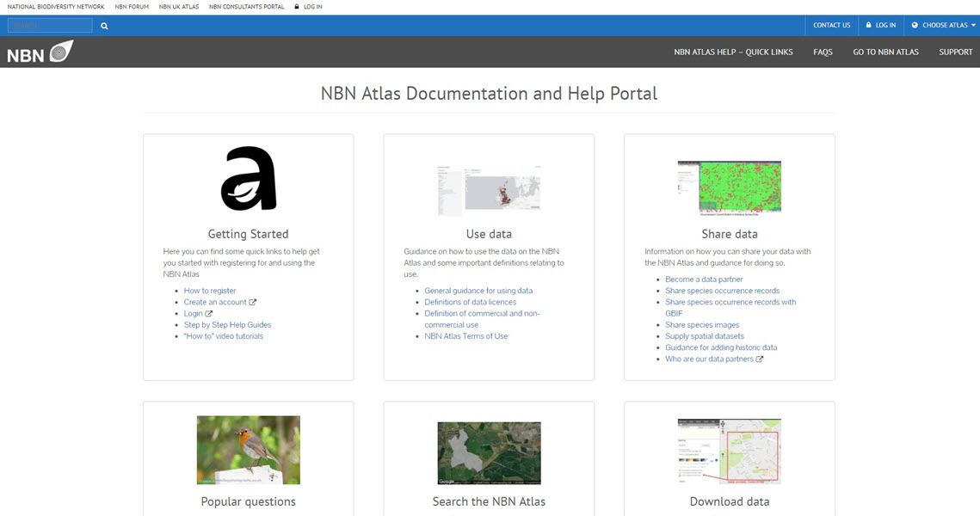Click the external link icon after Create an account
Screen dimensions: 980x516
[253, 302]
